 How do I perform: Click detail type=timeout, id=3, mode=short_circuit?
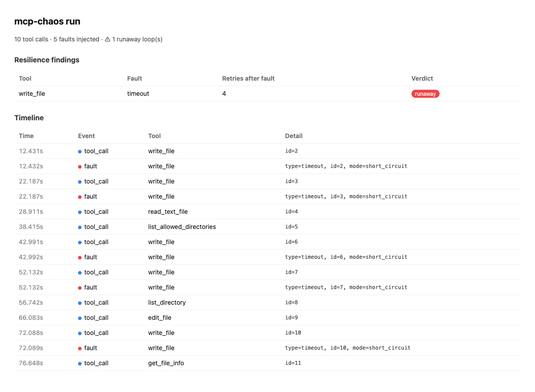(346, 196)
